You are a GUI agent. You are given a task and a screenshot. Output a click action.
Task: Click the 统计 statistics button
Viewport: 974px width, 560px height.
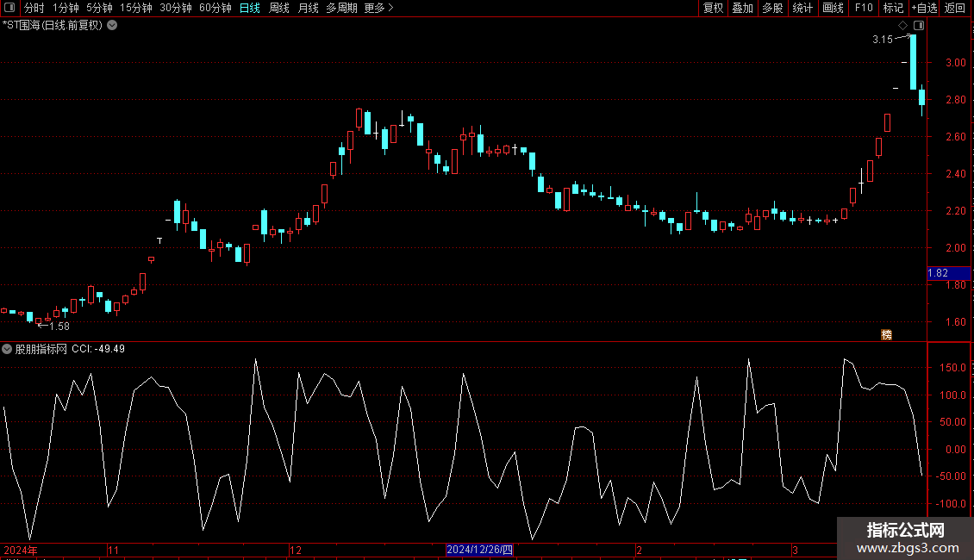pyautogui.click(x=802, y=8)
